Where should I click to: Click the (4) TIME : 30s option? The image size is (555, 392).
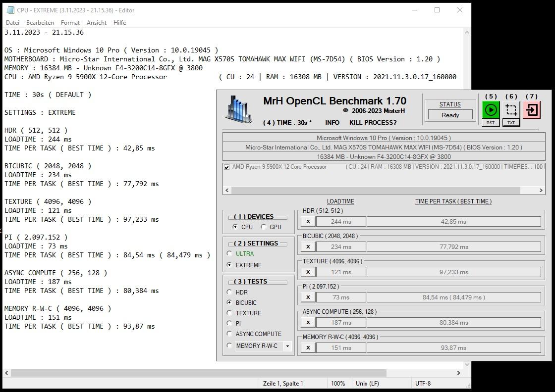click(x=287, y=123)
